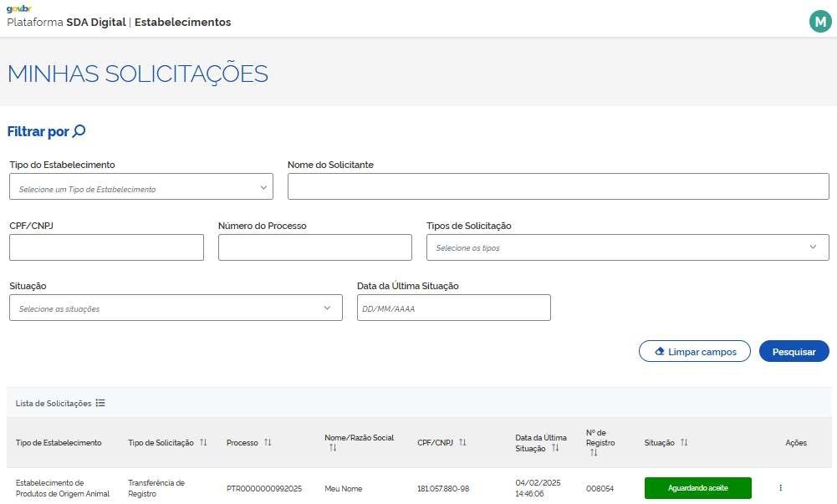Image resolution: width=837 pixels, height=504 pixels.
Task: Click the Data da Última Situação date field
Action: (453, 308)
